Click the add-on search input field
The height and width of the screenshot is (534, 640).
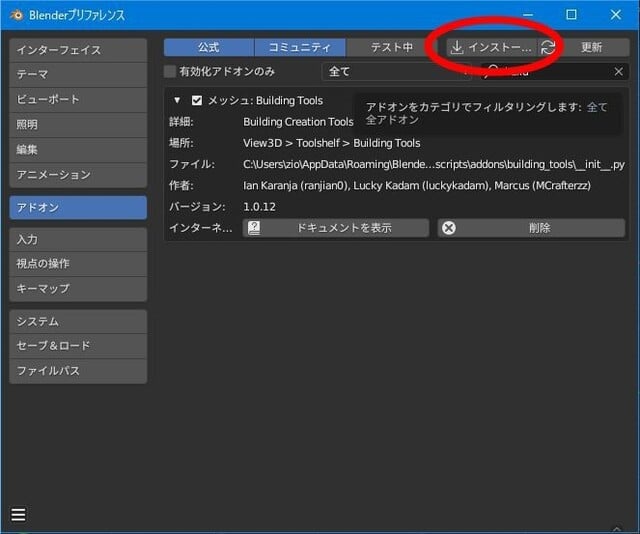[x=550, y=72]
